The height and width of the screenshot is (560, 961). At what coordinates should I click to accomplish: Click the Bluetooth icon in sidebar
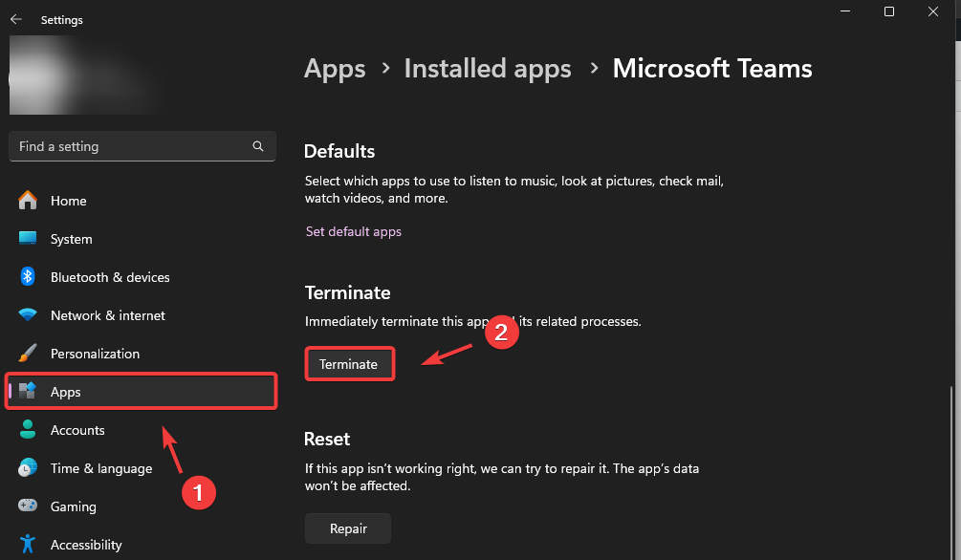[x=28, y=277]
